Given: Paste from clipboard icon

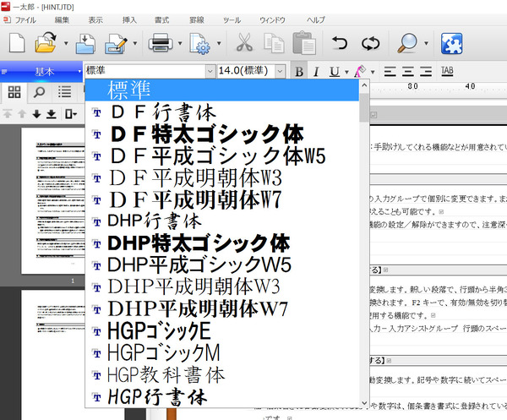Looking at the screenshot, I should (x=304, y=43).
